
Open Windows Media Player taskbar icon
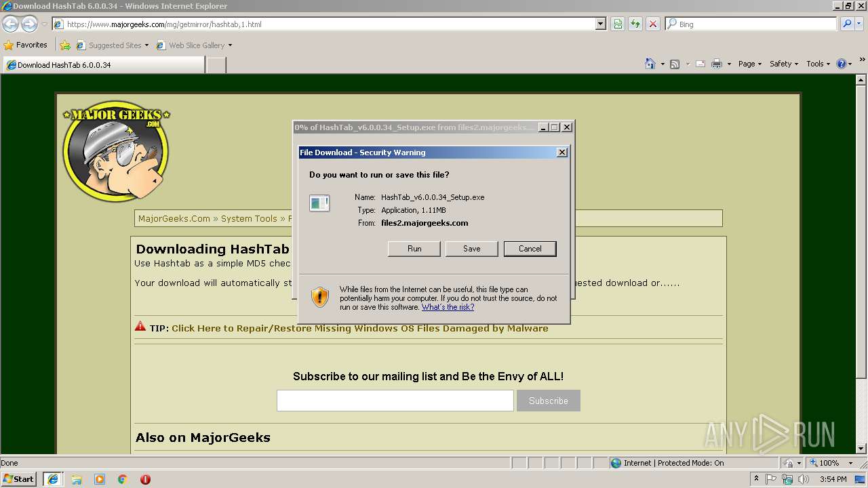100,479
